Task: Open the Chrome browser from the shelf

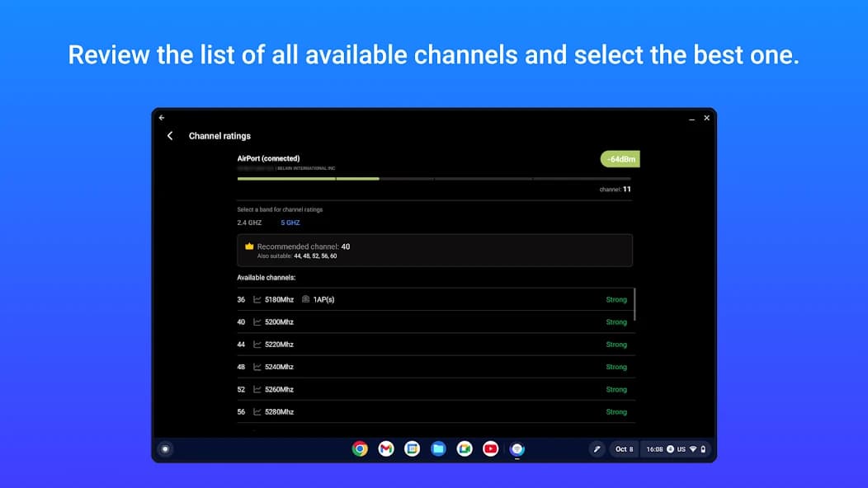Action: 360,449
